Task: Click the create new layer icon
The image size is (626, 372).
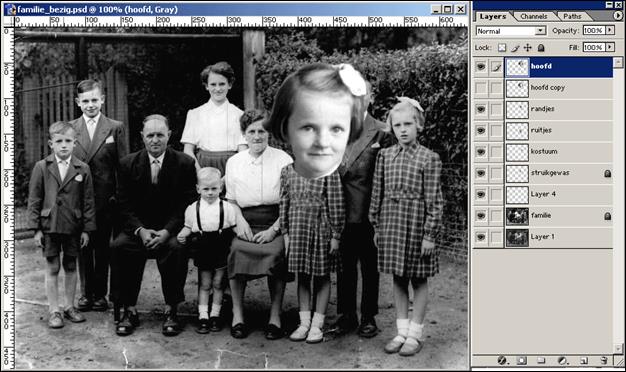Action: coord(583,361)
